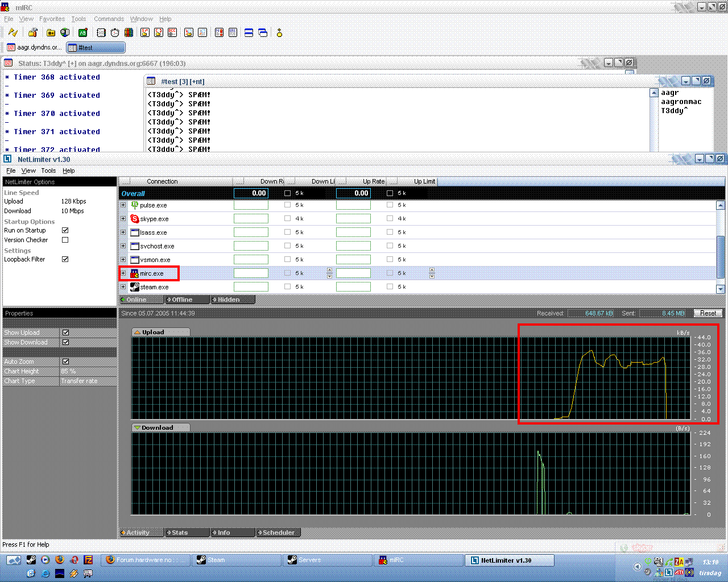
Task: Click the About mIRC yellow icon
Action: pyautogui.click(x=279, y=32)
